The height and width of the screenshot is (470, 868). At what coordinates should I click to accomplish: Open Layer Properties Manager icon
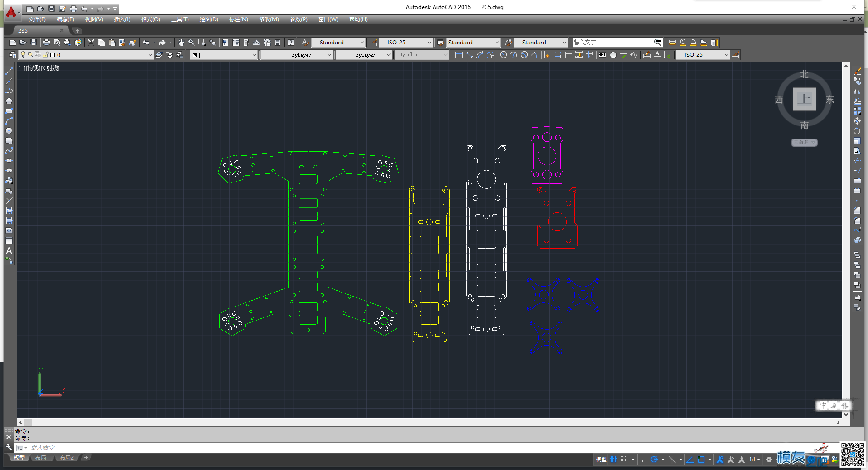pos(12,55)
